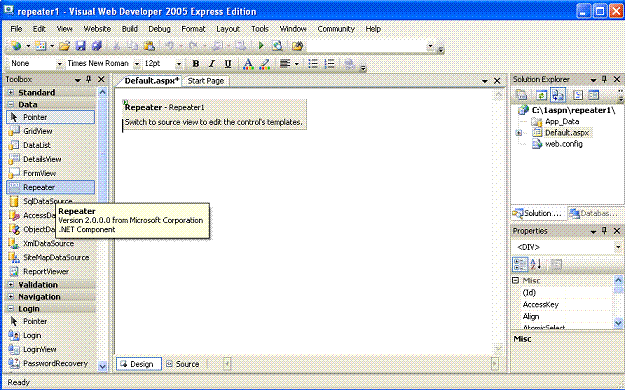The width and height of the screenshot is (625, 390).
Task: Click the Open File folder icon
Action: [64, 46]
